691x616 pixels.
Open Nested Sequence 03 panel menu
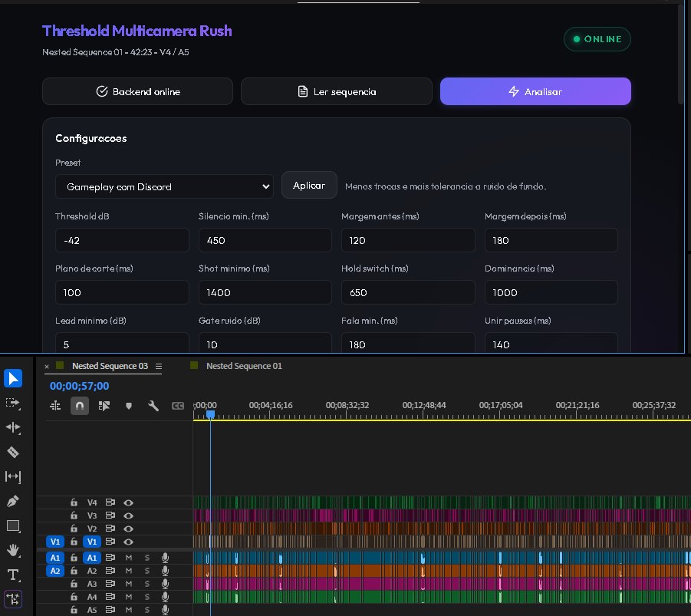pos(159,367)
